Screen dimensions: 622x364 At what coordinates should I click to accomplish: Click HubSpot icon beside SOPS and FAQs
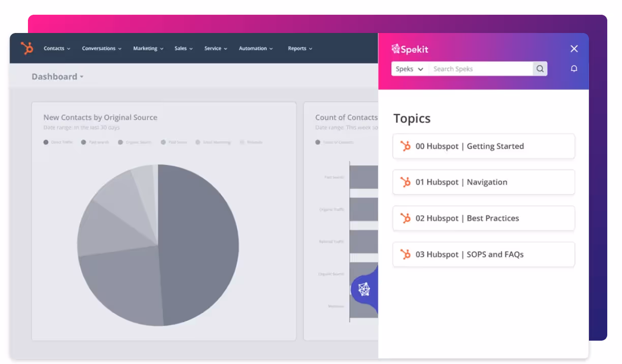pos(406,254)
